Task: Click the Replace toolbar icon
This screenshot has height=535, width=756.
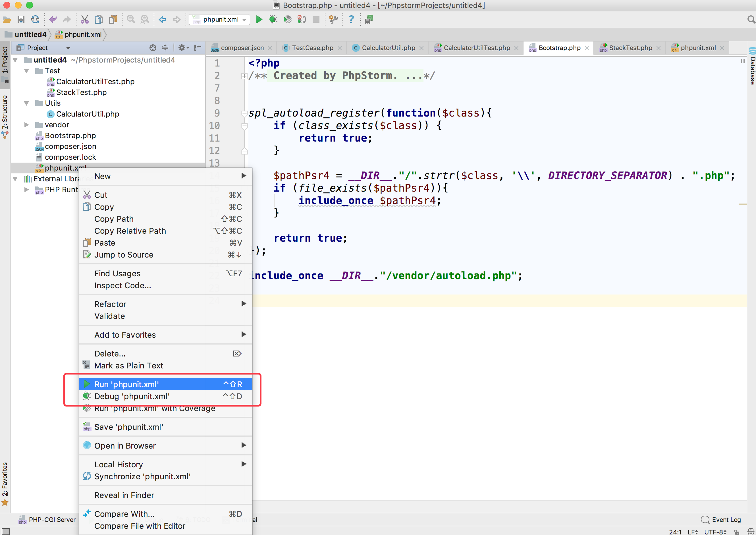Action: (x=145, y=20)
